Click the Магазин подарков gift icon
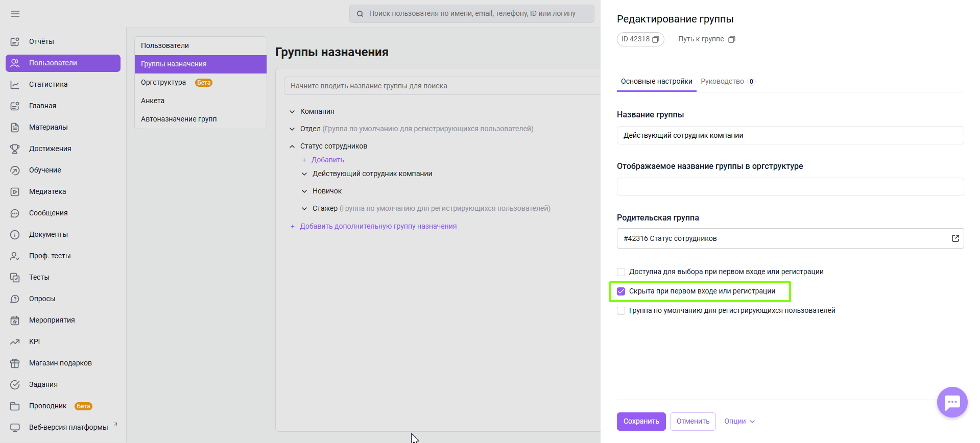 [x=15, y=363]
